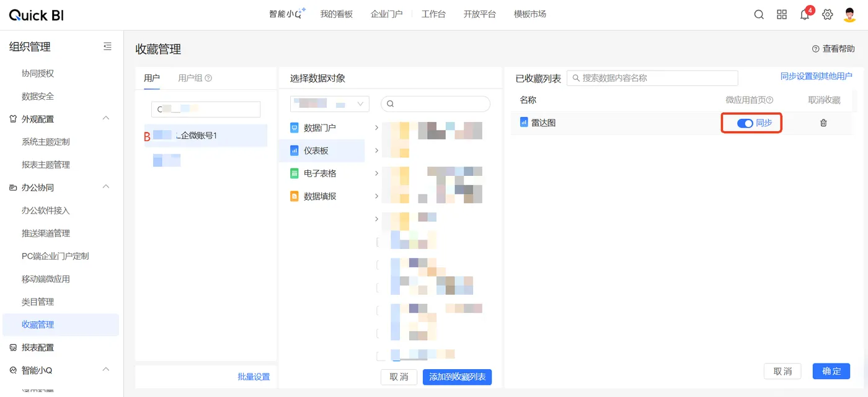Click the user avatar icon
Screen dimensions: 868x397
click(849, 15)
